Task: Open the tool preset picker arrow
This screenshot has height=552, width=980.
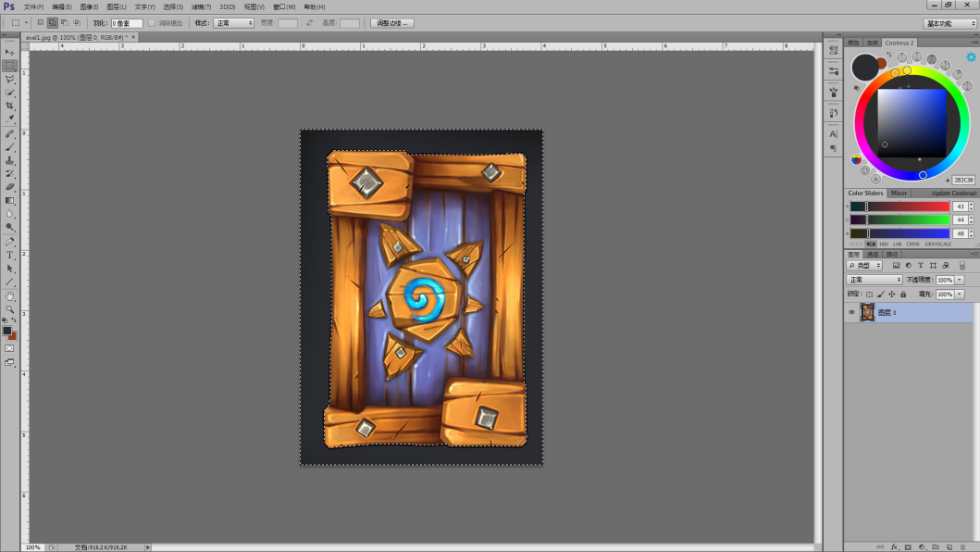Action: (x=26, y=22)
